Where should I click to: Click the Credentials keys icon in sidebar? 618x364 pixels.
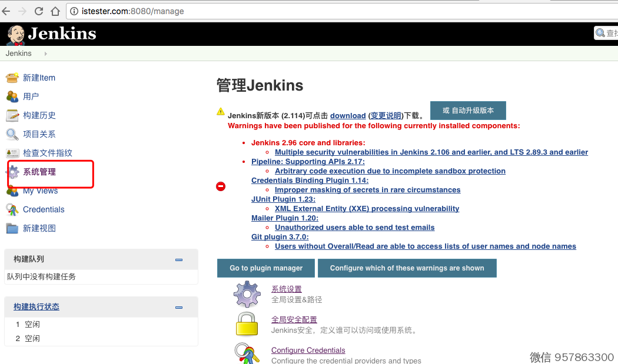pyautogui.click(x=12, y=209)
